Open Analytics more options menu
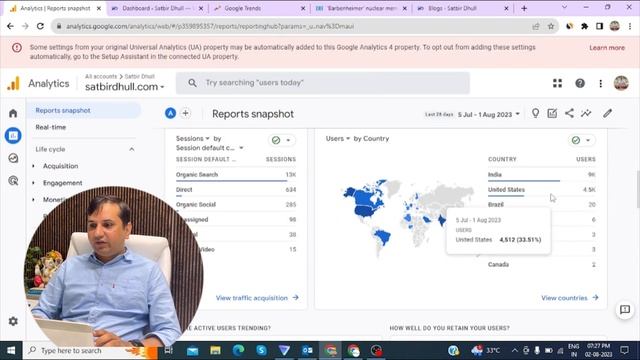640x360 pixels. coord(600,83)
